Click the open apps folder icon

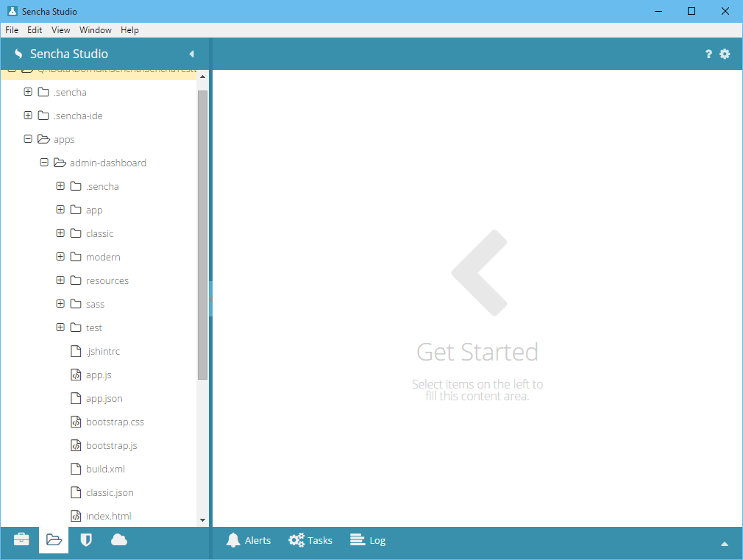point(43,139)
